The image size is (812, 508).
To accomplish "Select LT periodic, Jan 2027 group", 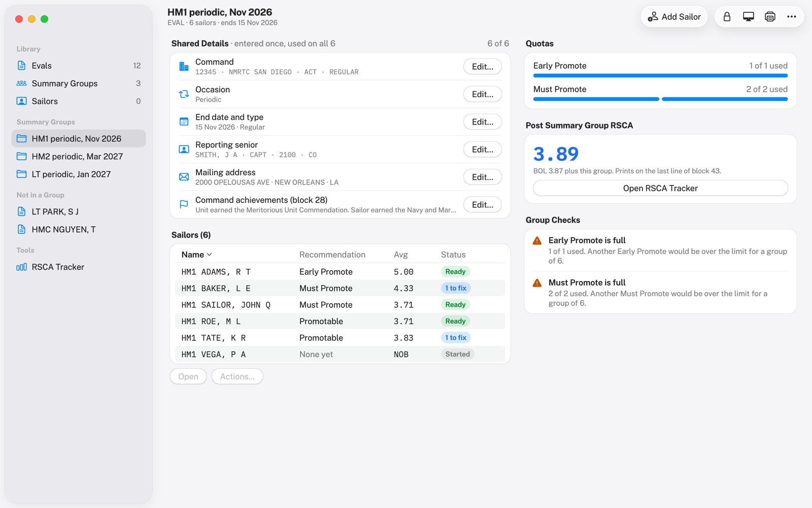I will pyautogui.click(x=79, y=174).
